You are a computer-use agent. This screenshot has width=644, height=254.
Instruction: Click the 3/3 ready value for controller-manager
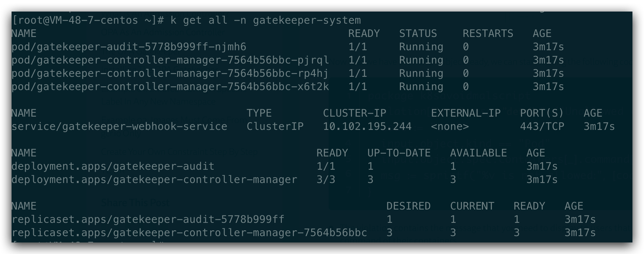[x=326, y=180]
